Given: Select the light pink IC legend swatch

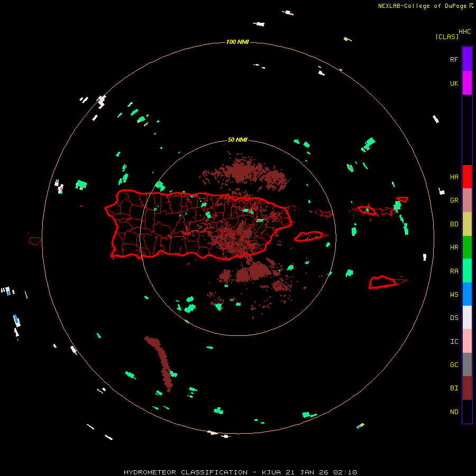Looking at the screenshot, I should pos(467,341).
